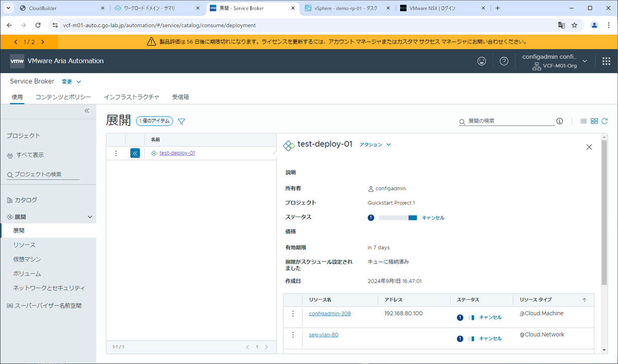The height and width of the screenshot is (364, 618).
Task: Collapse the 展開 section in sidebar
Action: 90,217
